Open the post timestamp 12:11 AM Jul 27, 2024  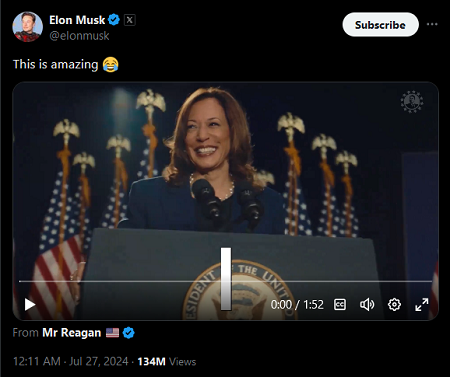click(x=70, y=362)
